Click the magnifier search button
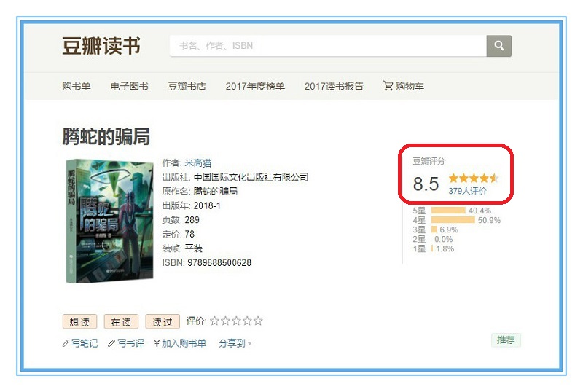The height and width of the screenshot is (392, 583). [x=498, y=46]
